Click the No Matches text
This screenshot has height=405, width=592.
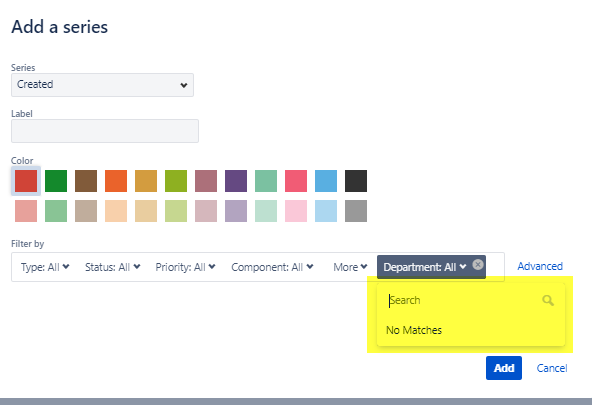(414, 330)
